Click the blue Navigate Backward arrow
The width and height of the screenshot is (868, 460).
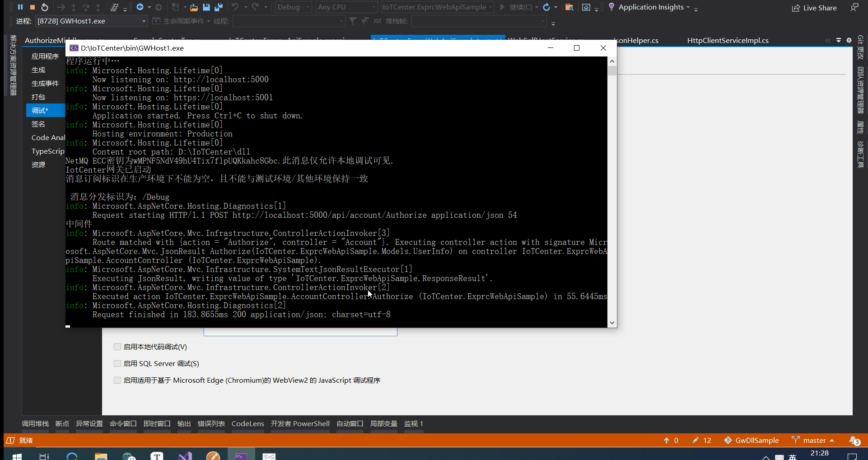pos(140,7)
